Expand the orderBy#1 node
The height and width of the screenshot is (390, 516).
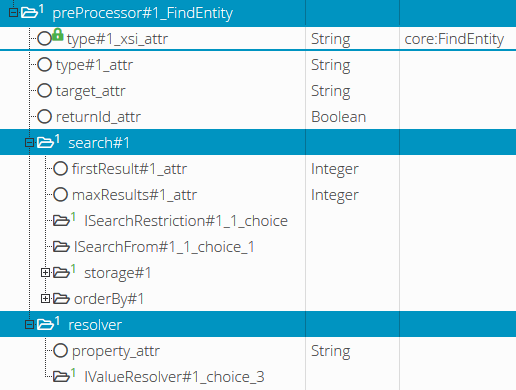[45, 299]
